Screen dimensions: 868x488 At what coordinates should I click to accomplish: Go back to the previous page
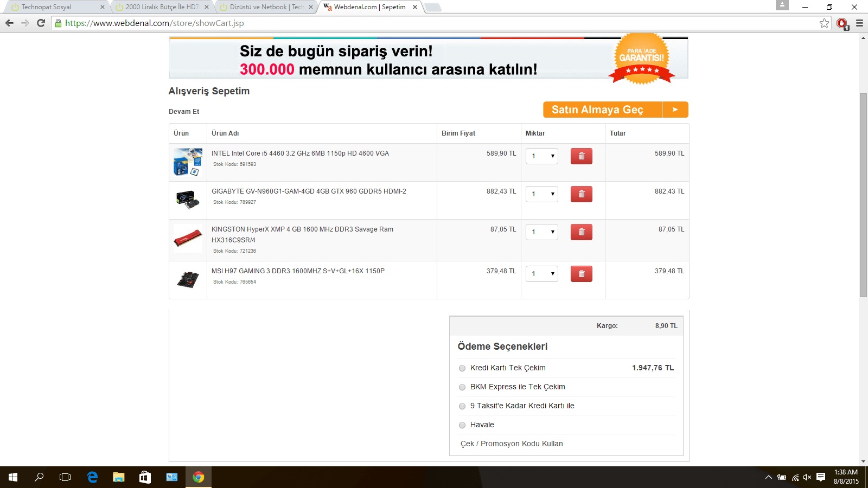[9, 23]
